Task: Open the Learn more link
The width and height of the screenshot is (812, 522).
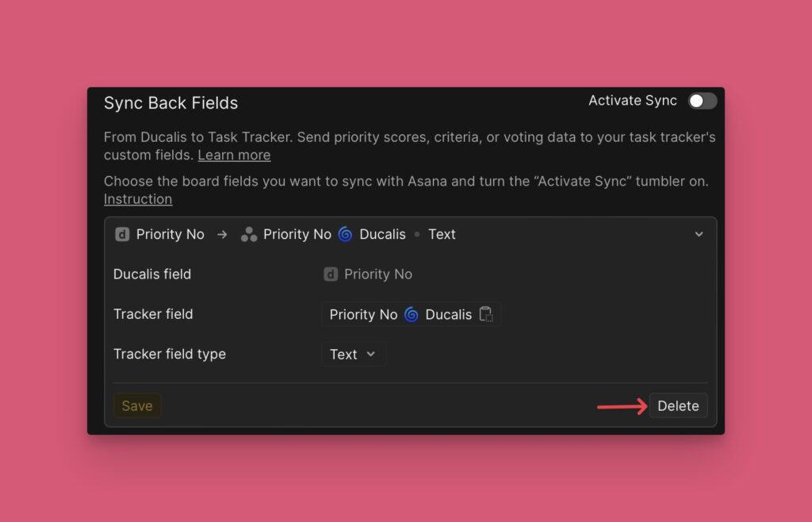Action: tap(234, 155)
